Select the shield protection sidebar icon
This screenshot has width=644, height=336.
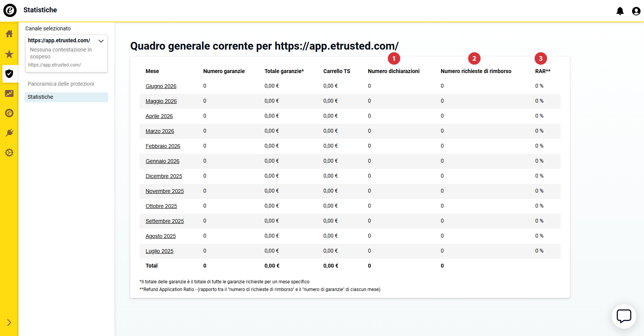10,74
